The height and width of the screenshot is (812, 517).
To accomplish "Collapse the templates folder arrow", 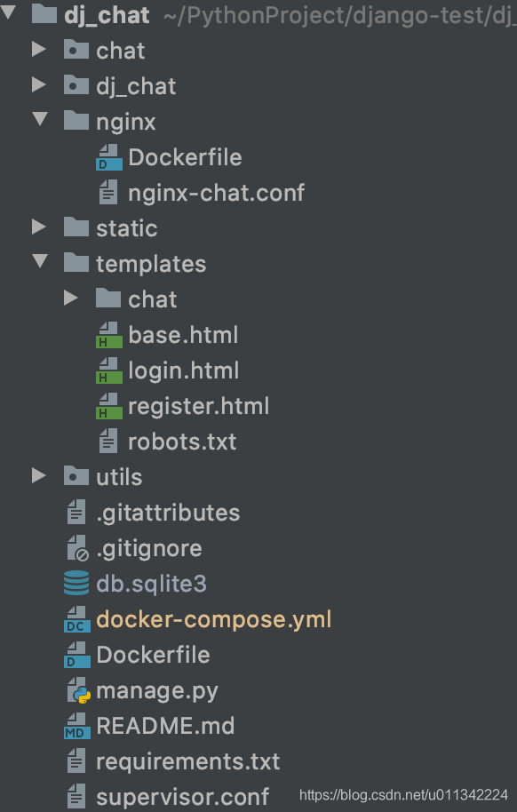I will pyautogui.click(x=40, y=261).
